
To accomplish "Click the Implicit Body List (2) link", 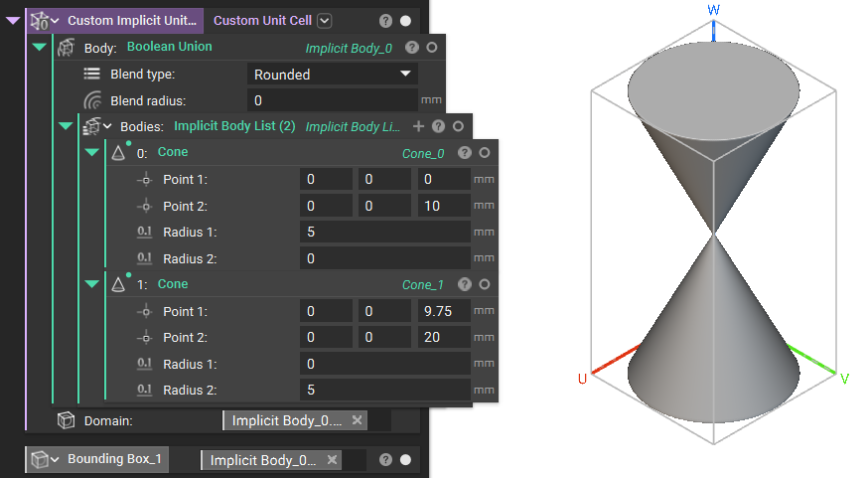I will tap(234, 126).
